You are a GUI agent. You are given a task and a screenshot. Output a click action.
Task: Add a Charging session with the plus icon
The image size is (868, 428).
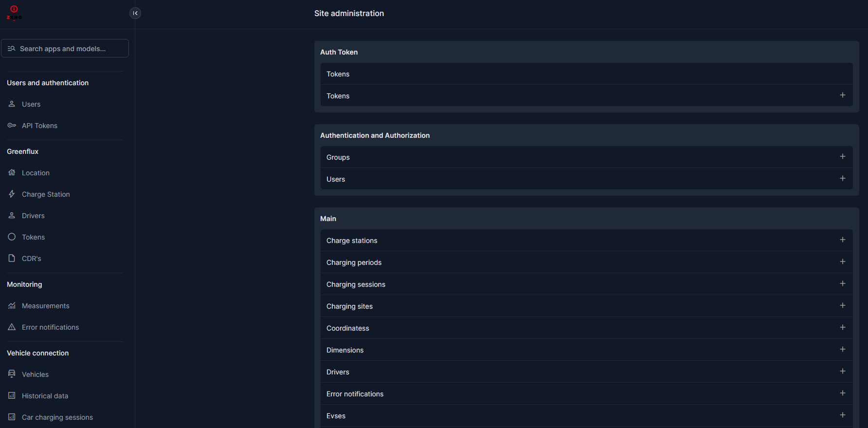point(843,283)
